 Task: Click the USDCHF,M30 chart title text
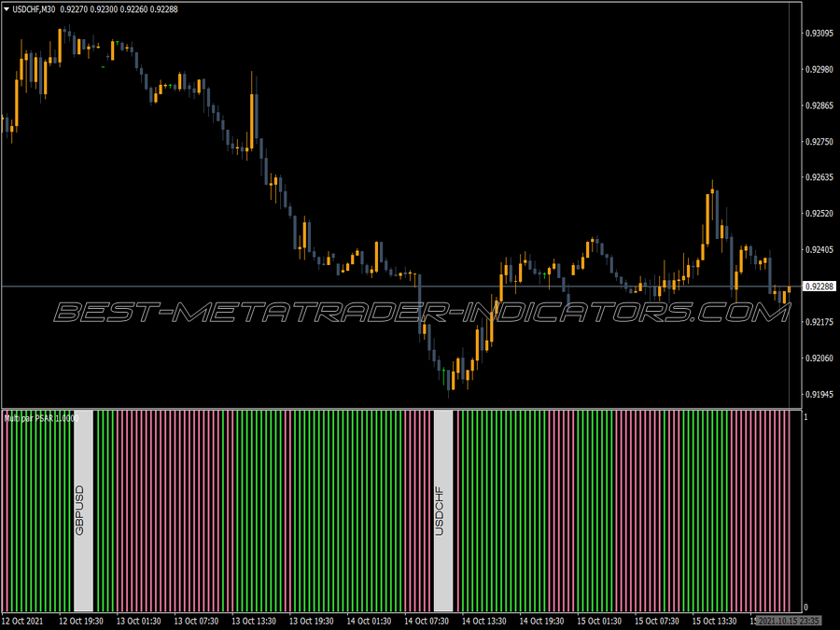coord(34,9)
